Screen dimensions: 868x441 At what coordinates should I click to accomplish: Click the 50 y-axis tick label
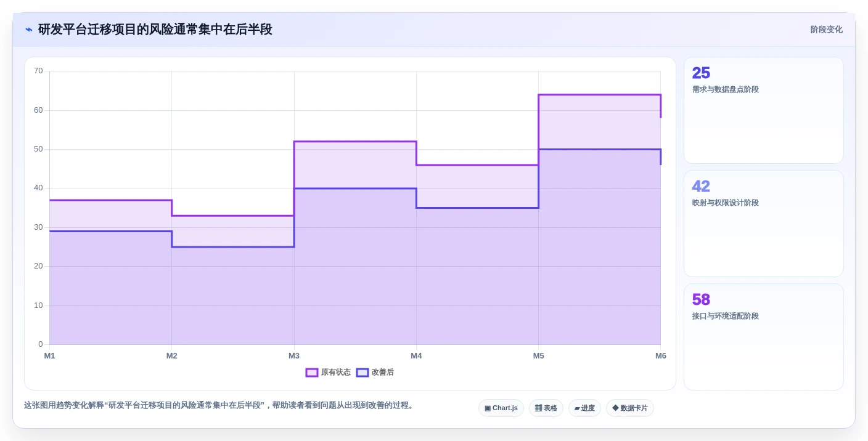pyautogui.click(x=38, y=149)
